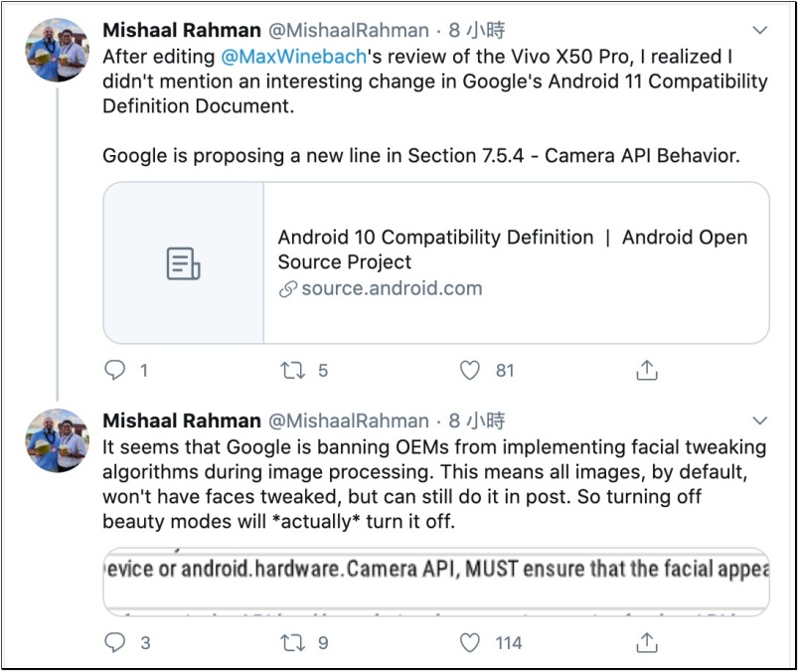Retweet the first tweet

click(x=293, y=371)
